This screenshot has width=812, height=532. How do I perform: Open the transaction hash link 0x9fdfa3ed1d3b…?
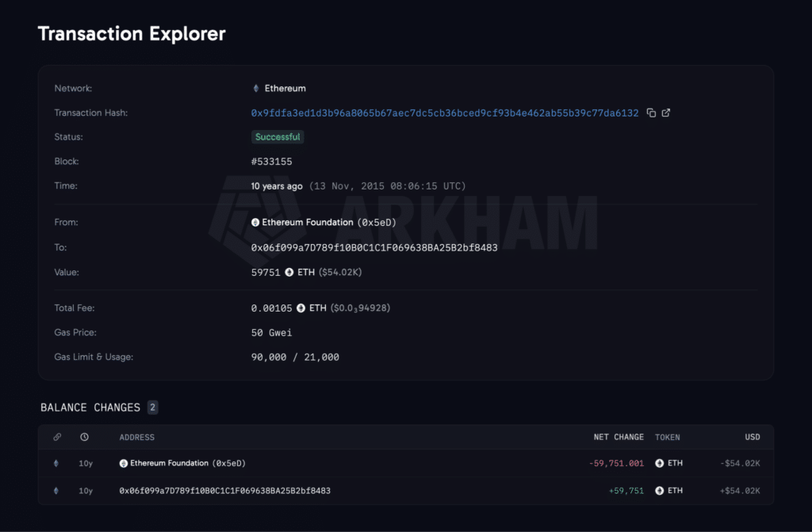pyautogui.click(x=445, y=113)
